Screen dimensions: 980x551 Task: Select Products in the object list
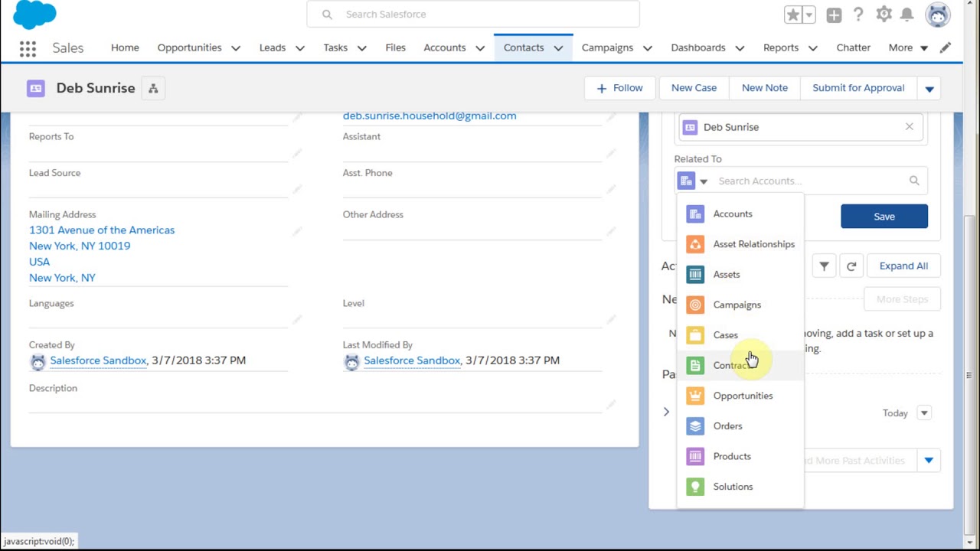coord(740,456)
